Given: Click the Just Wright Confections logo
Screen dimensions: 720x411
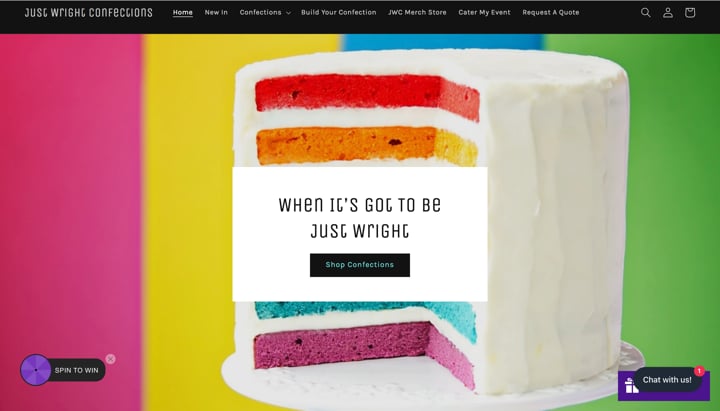Looking at the screenshot, I should point(88,12).
